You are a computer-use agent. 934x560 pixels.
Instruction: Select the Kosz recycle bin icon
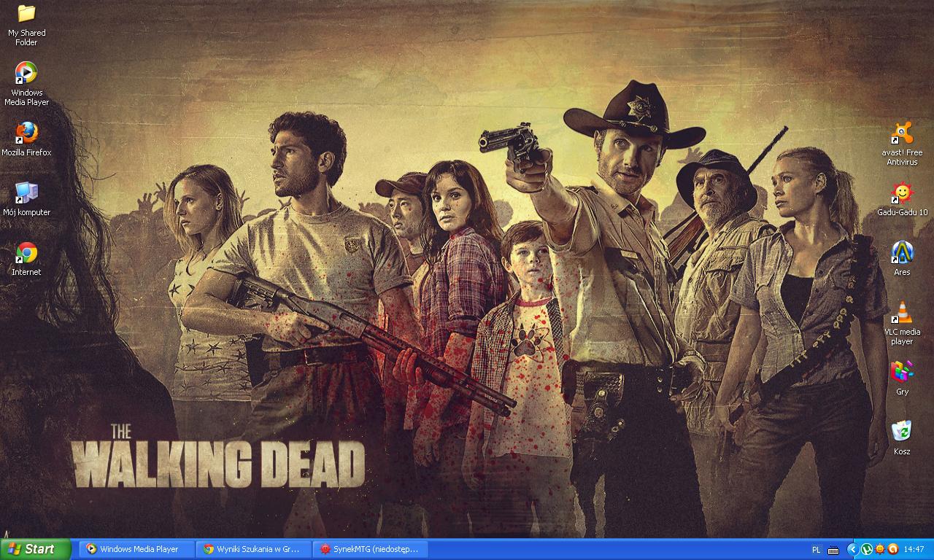click(x=902, y=437)
